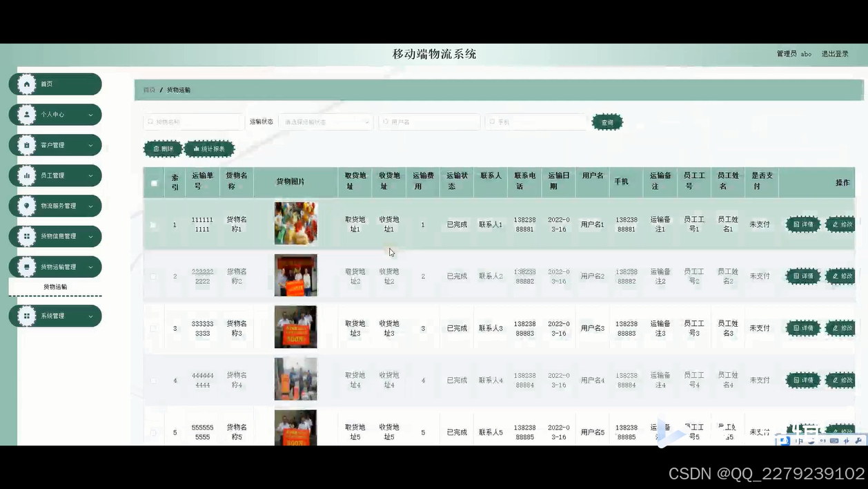Open the 运输状态 dropdown
The width and height of the screenshot is (868, 489).
point(324,122)
